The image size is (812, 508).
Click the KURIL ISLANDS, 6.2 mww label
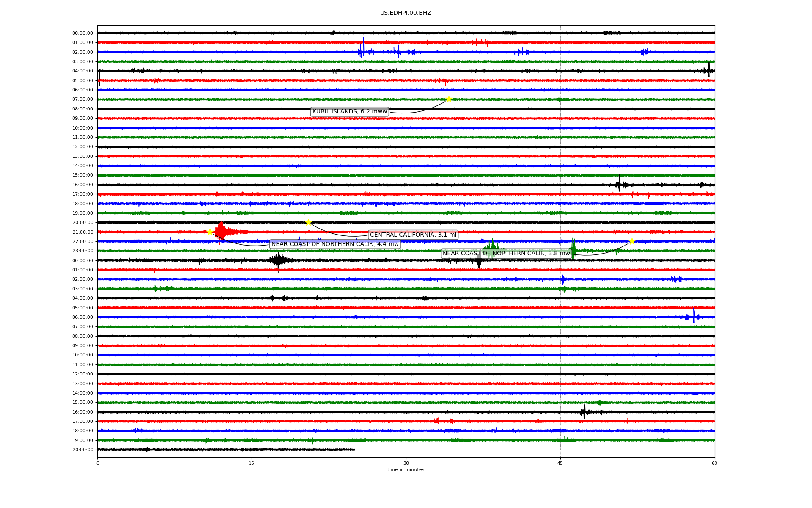coord(350,112)
